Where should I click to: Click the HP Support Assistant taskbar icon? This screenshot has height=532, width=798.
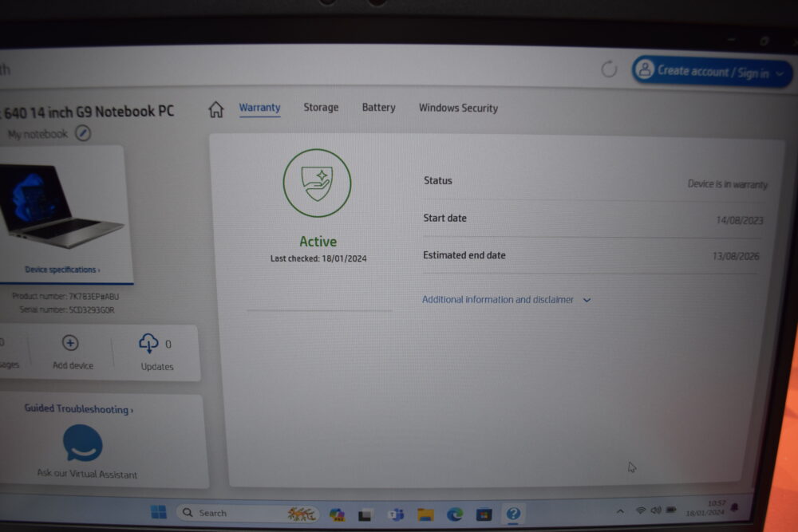tap(513, 514)
